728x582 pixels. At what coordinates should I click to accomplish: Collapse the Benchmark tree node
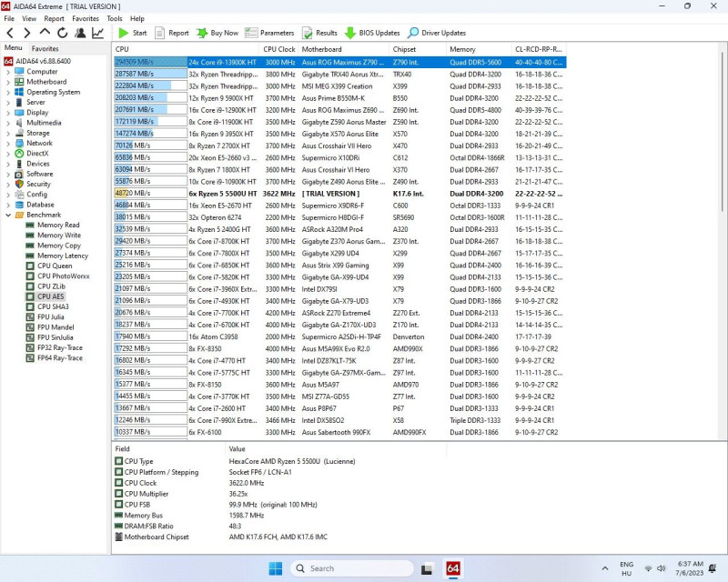click(x=8, y=215)
